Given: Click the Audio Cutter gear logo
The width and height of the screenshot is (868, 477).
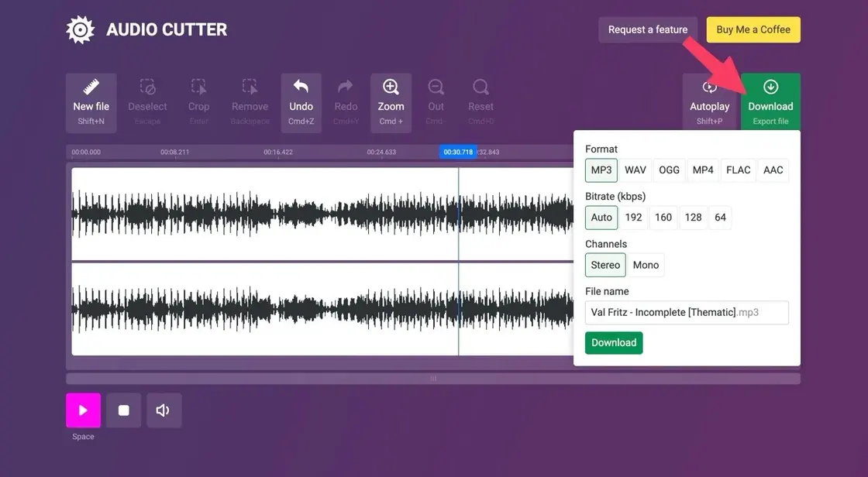Looking at the screenshot, I should 81,30.
